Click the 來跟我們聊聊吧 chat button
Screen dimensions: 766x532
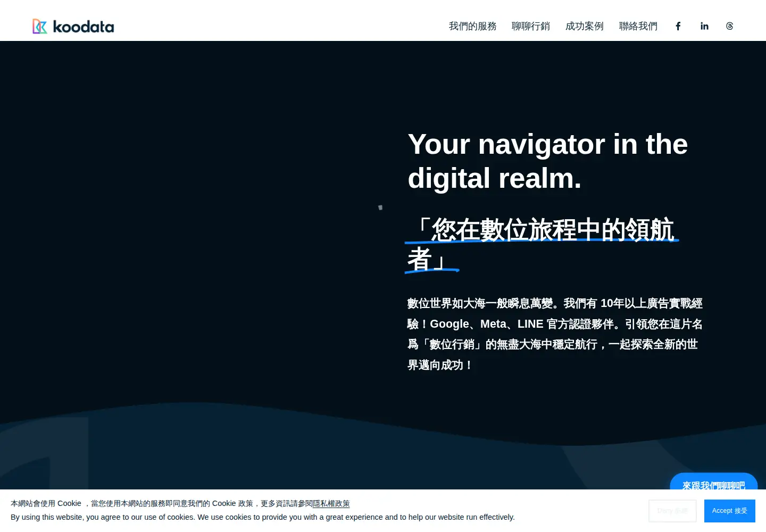[713, 482]
